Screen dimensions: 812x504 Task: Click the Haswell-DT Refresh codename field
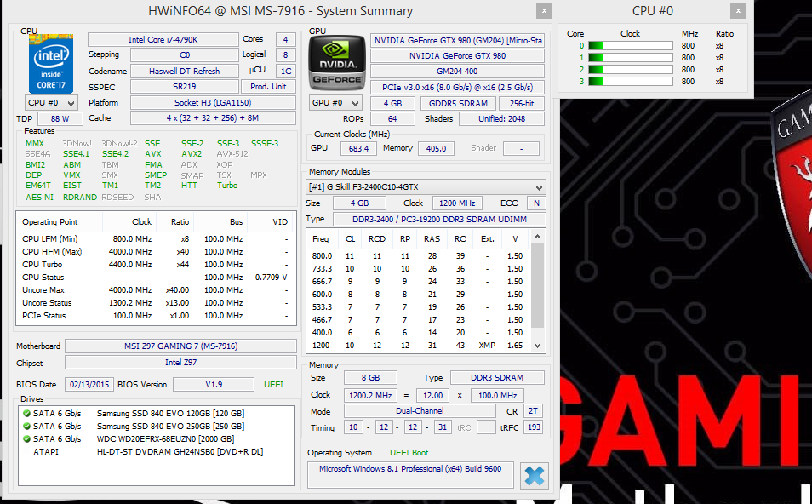click(x=185, y=71)
